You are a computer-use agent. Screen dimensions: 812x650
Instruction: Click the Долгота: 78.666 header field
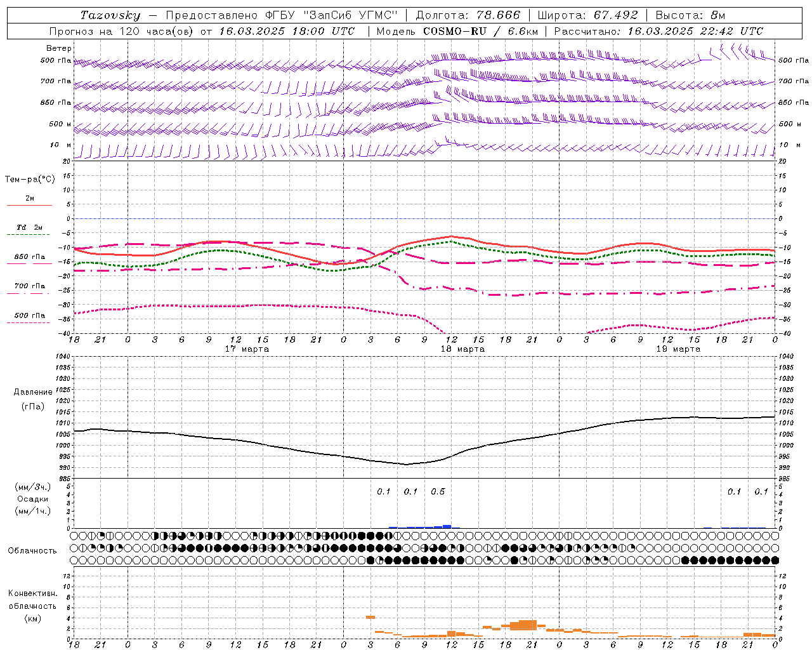point(468,15)
